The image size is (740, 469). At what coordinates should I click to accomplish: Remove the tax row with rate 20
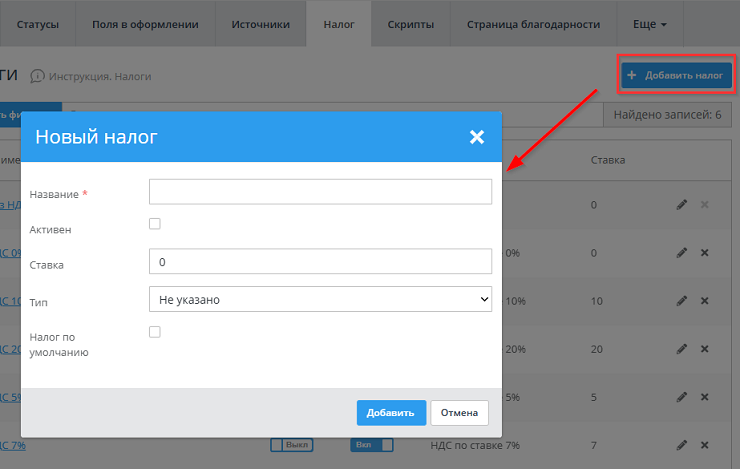tap(705, 349)
